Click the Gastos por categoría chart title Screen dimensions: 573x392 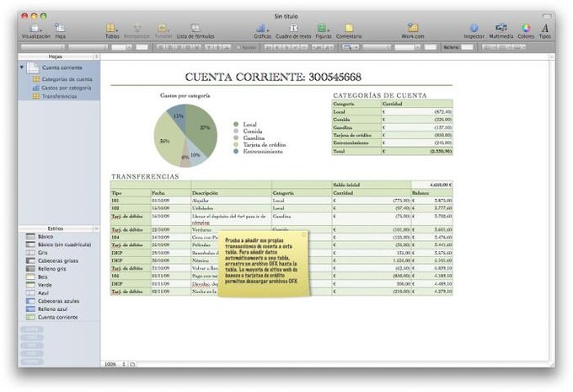(x=185, y=95)
